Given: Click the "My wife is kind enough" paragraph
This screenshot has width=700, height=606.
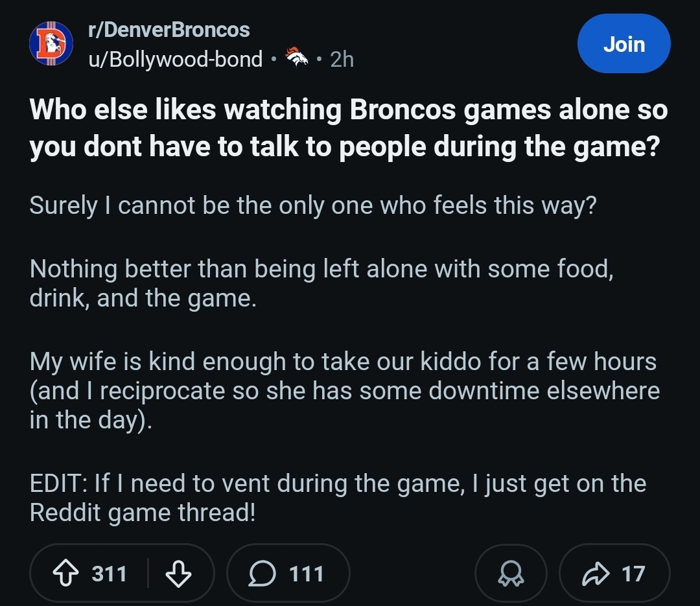Looking at the screenshot, I should (x=344, y=391).
